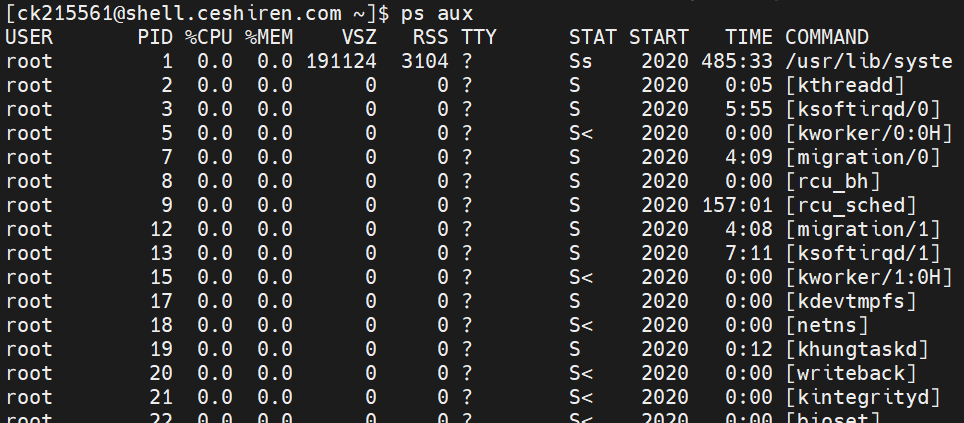Viewport: 964px width, 423px height.
Task: Click the [ksoftirqd/0] process name
Action: click(x=863, y=109)
